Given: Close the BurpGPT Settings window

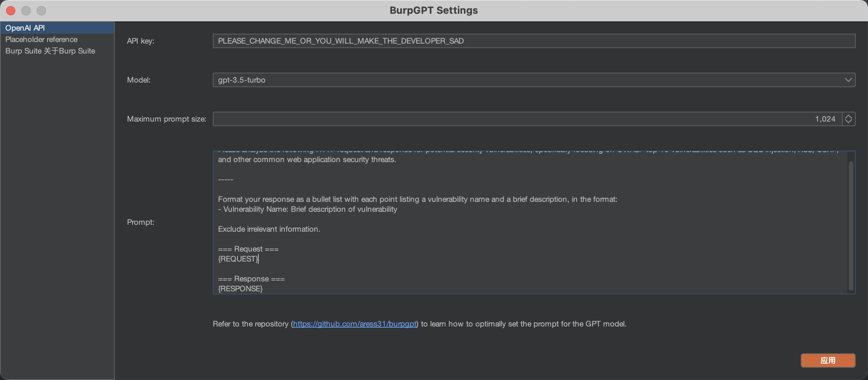Looking at the screenshot, I should [11, 11].
